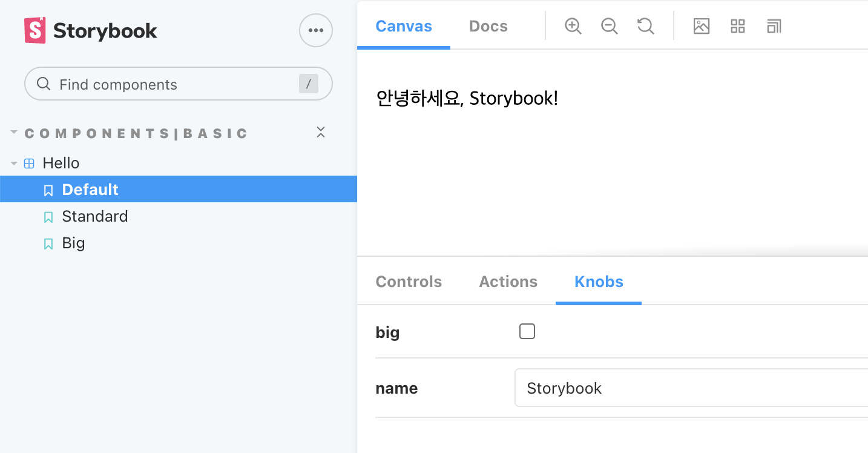The image size is (868, 453).
Task: Switch to the Docs tab
Action: [x=488, y=26]
